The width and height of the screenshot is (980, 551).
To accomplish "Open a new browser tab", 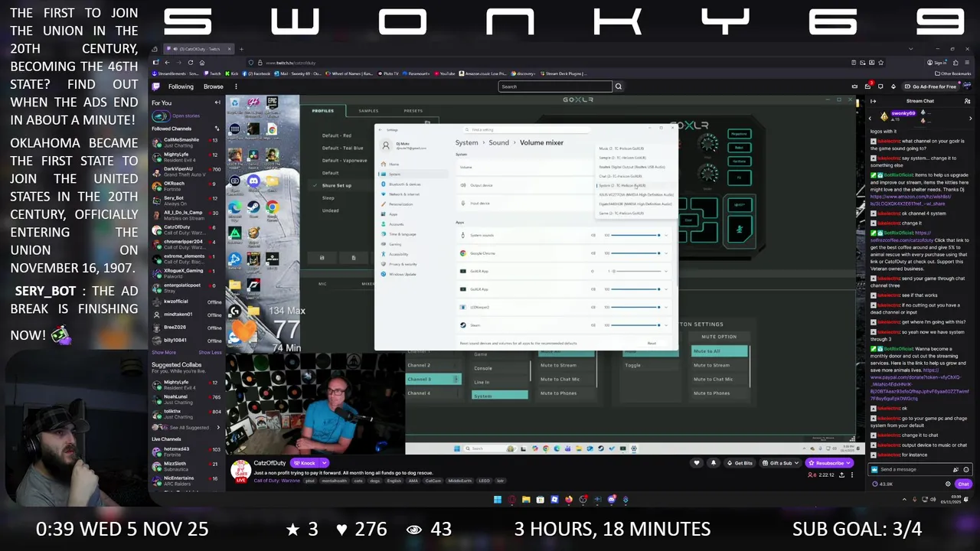I will tap(242, 49).
